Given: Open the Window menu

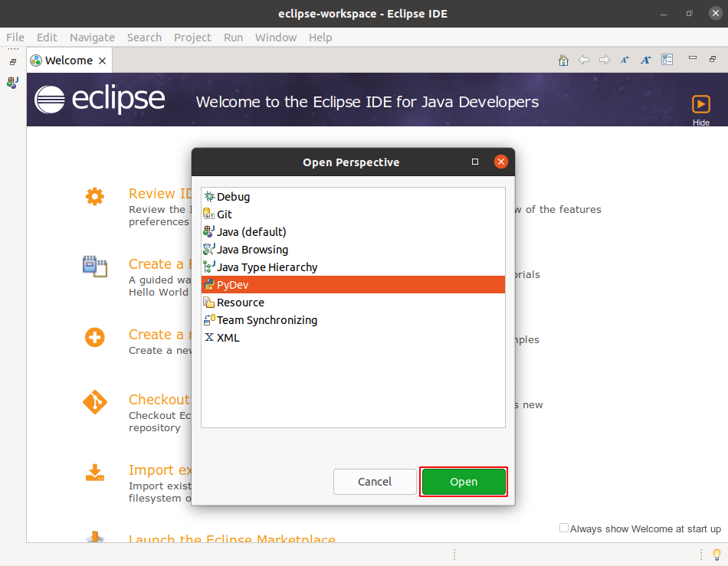Looking at the screenshot, I should (x=275, y=38).
